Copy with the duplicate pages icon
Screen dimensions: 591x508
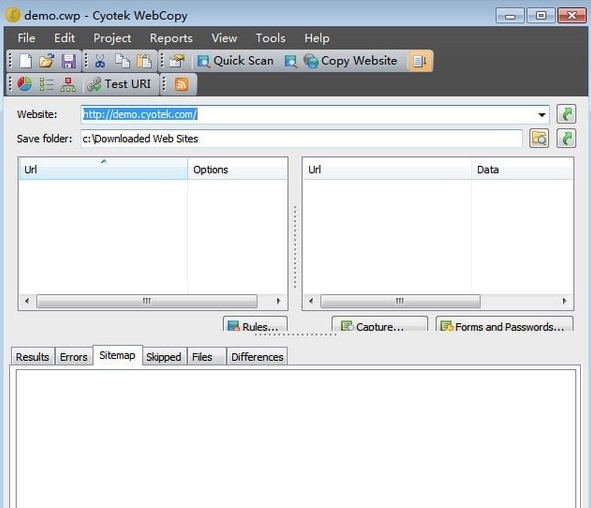point(122,61)
